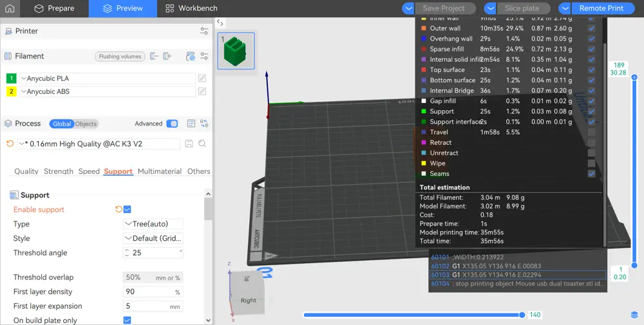Screen dimensions: 644x325
Task: Open the process settings list icon
Action: coord(191,124)
